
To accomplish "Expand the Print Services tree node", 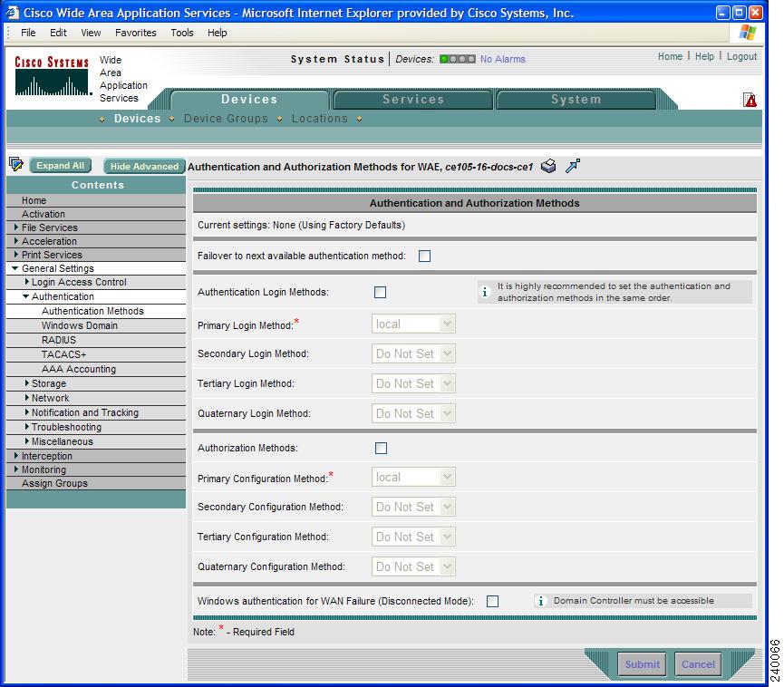I will pyautogui.click(x=16, y=254).
